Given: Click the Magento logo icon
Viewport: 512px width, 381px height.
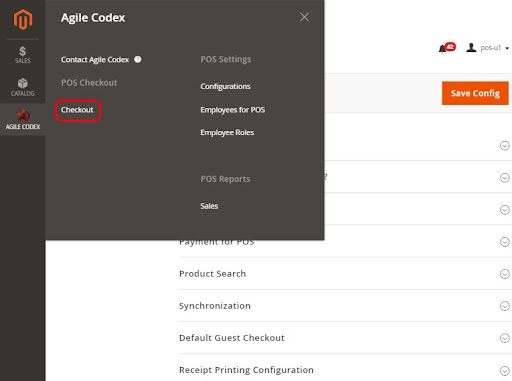Looking at the screenshot, I should 23,19.
